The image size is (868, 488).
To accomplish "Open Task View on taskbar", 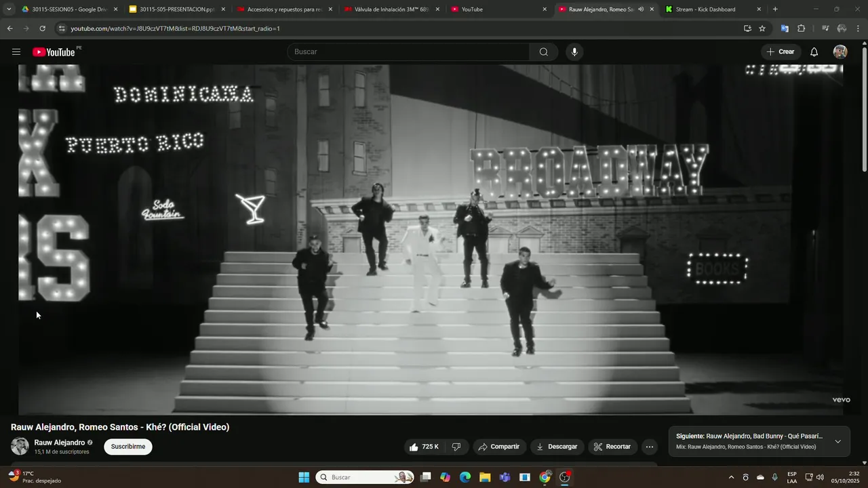I will click(426, 477).
